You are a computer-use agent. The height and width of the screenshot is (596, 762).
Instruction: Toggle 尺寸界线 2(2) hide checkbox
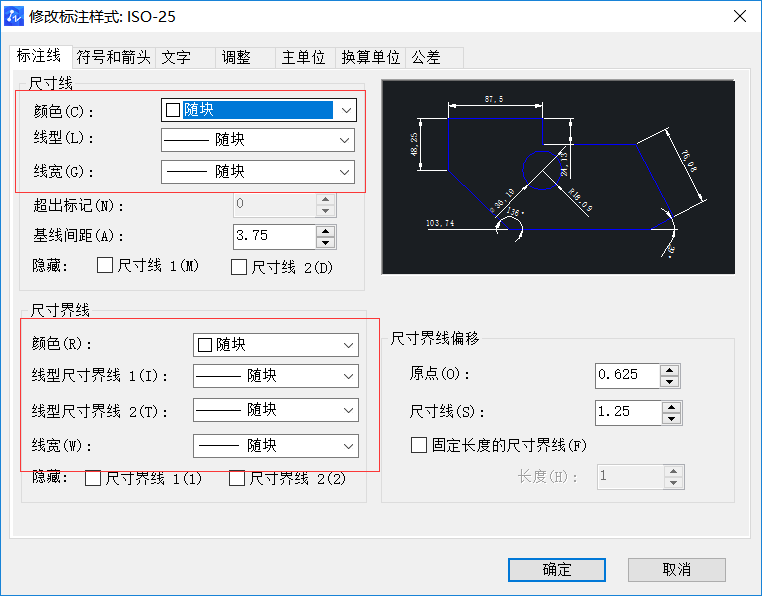click(x=237, y=478)
